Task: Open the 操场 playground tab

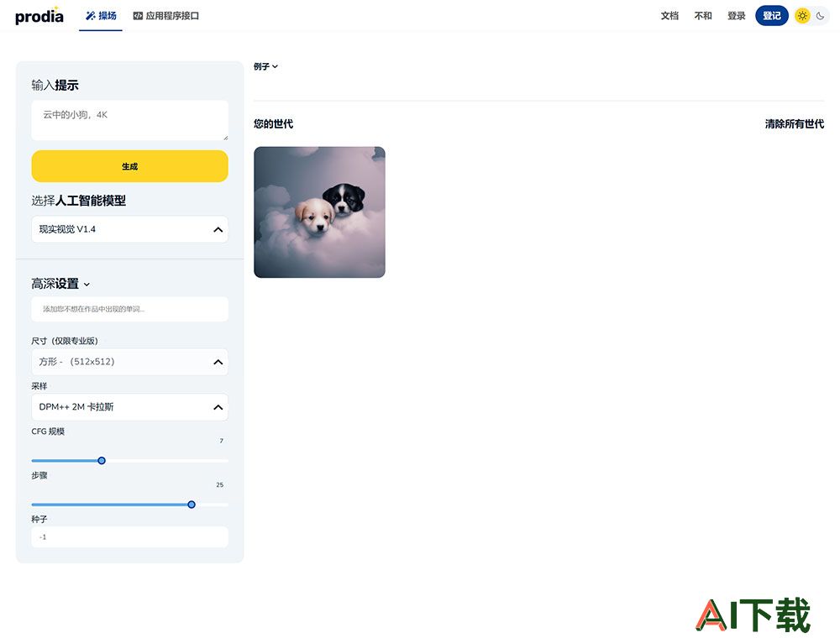Action: [x=101, y=16]
